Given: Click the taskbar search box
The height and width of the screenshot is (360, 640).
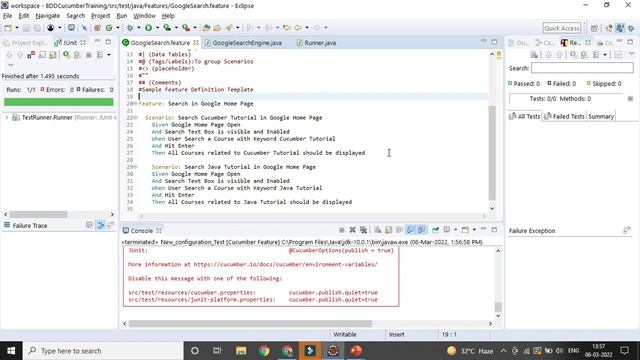Looking at the screenshot, I should pyautogui.click(x=103, y=351).
